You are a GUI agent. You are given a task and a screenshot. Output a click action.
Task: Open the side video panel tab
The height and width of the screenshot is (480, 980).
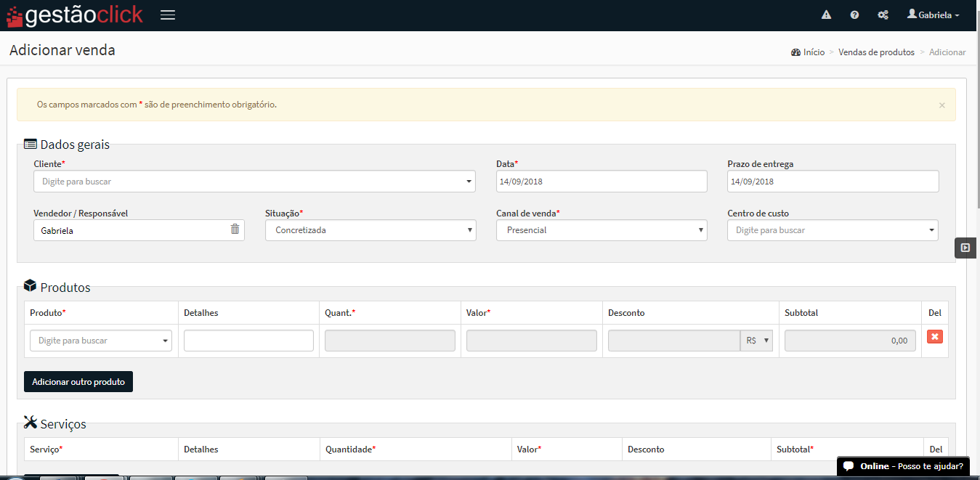point(965,248)
